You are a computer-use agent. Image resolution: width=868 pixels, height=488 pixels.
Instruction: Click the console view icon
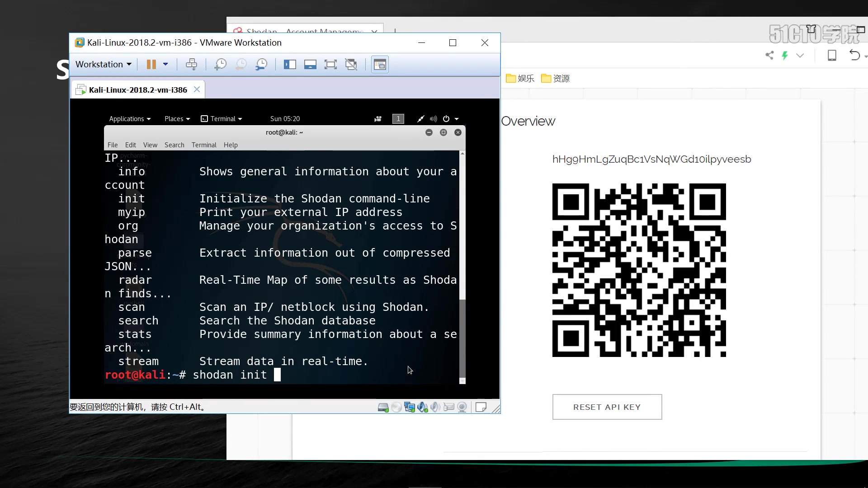click(x=380, y=65)
